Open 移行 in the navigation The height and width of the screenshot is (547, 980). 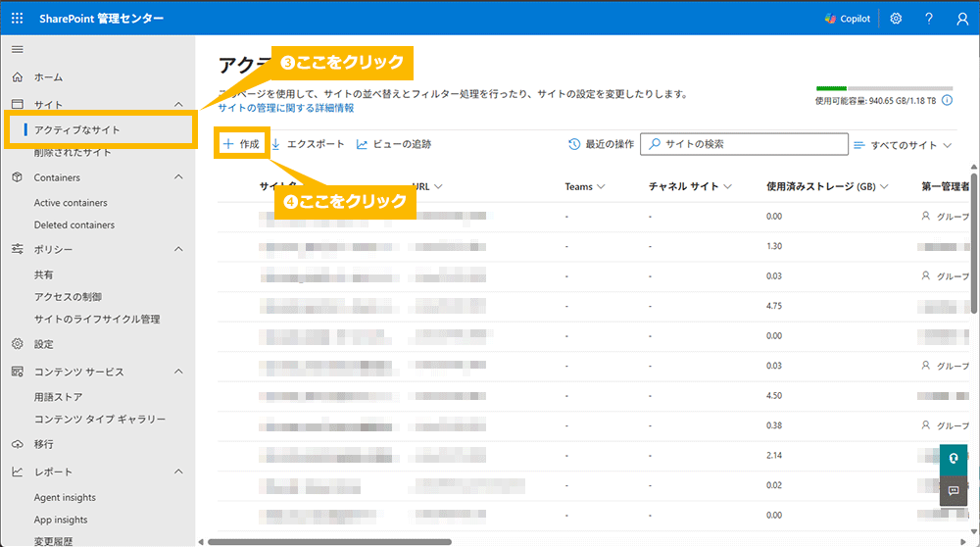[44, 444]
